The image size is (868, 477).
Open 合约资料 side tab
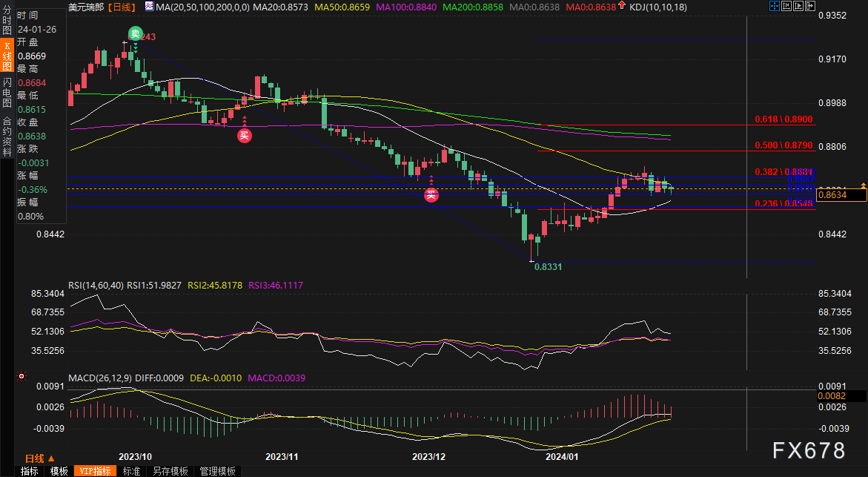7,131
